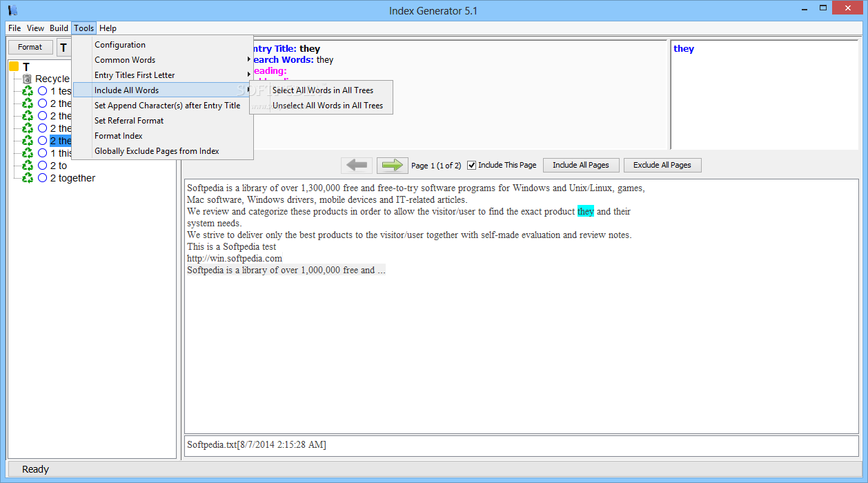This screenshot has height=483, width=868.
Task: Open the Help menu
Action: [x=108, y=28]
